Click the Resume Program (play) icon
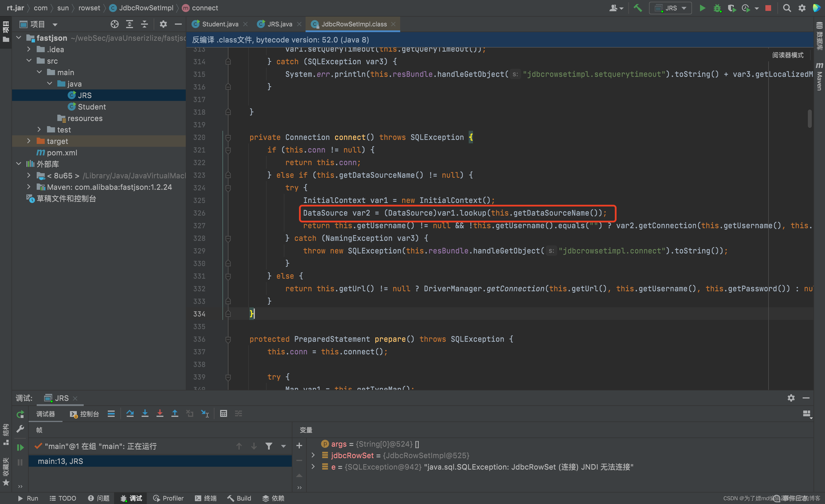Image resolution: width=825 pixels, height=504 pixels. (x=21, y=446)
